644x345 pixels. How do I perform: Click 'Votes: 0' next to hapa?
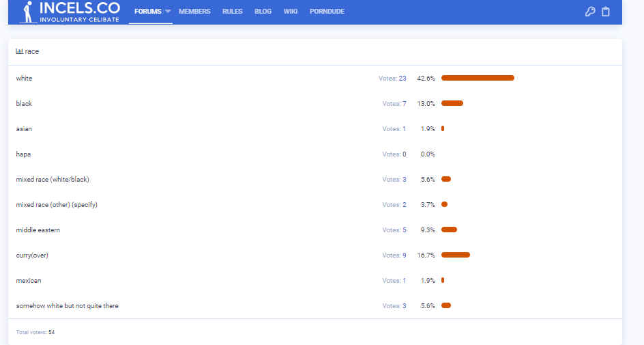click(x=394, y=154)
